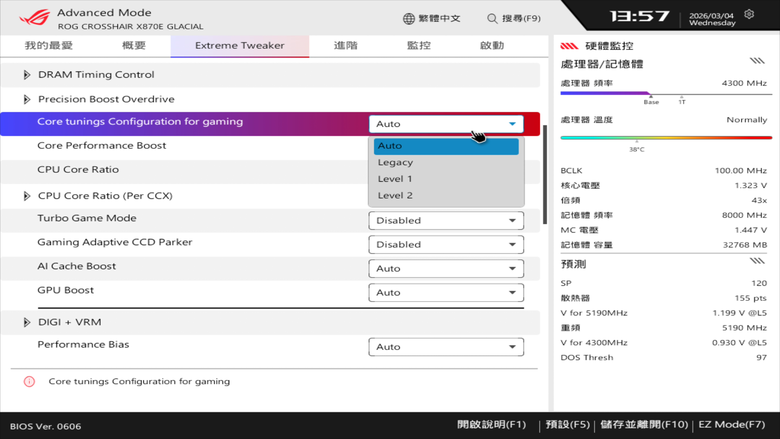Open Turbo Game Mode dropdown
The image size is (780, 439).
(446, 220)
